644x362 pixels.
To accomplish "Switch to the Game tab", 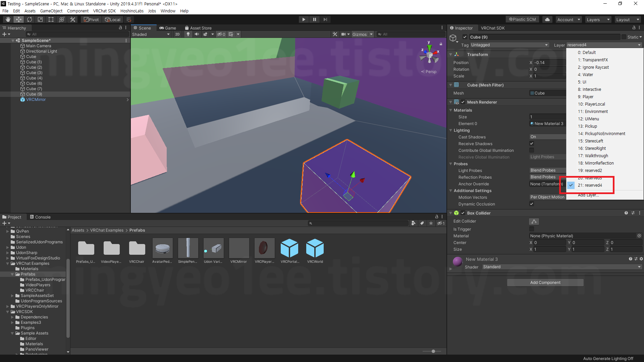I will (x=168, y=28).
